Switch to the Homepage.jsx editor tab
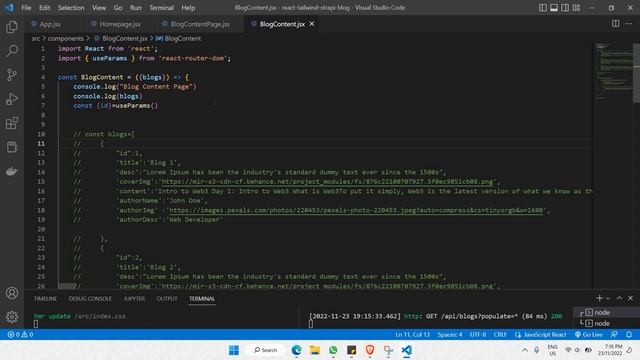 (x=120, y=24)
